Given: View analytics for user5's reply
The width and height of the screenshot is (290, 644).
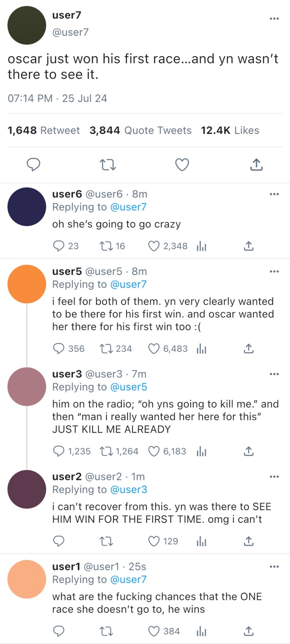Looking at the screenshot, I should click(201, 349).
